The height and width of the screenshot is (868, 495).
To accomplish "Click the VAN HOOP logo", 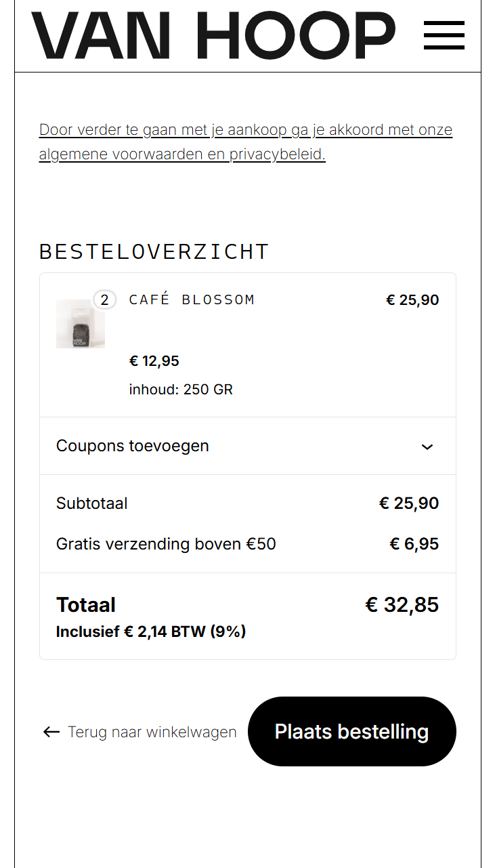I will (213, 35).
